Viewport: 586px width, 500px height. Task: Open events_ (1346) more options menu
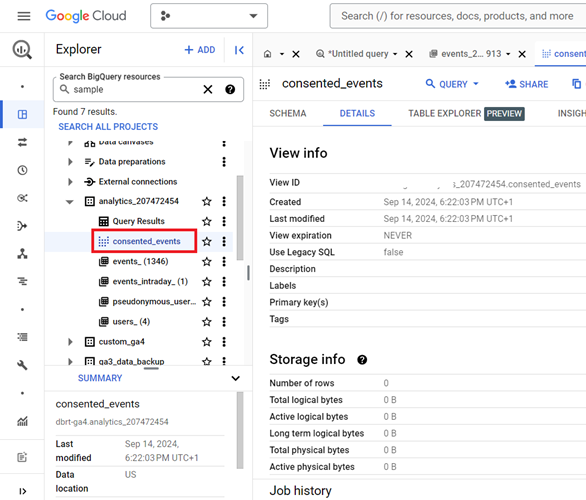coord(224,262)
